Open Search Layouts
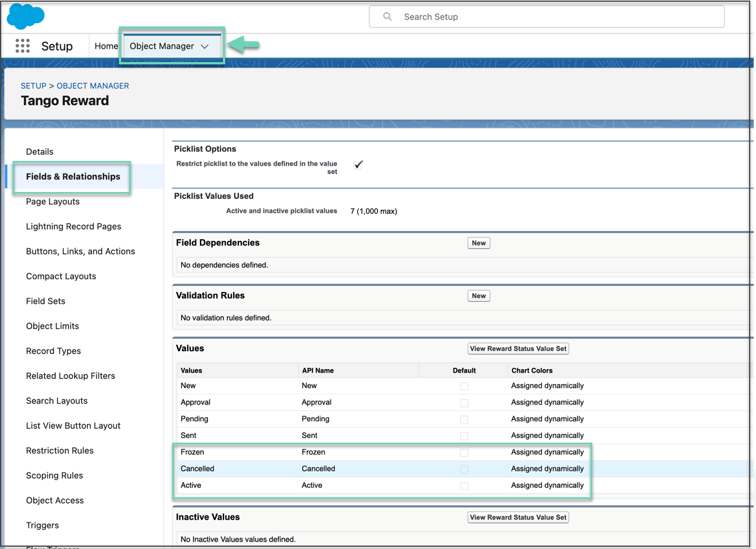This screenshot has height=549, width=756. point(57,401)
